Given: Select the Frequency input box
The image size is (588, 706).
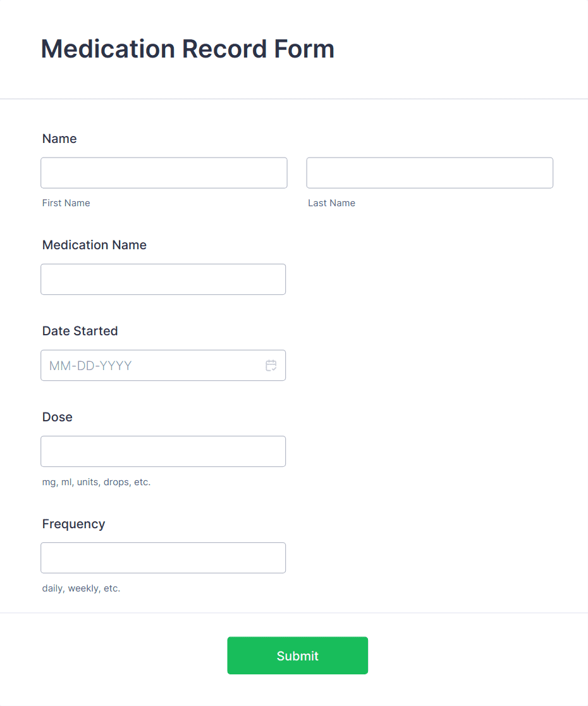Looking at the screenshot, I should [163, 557].
